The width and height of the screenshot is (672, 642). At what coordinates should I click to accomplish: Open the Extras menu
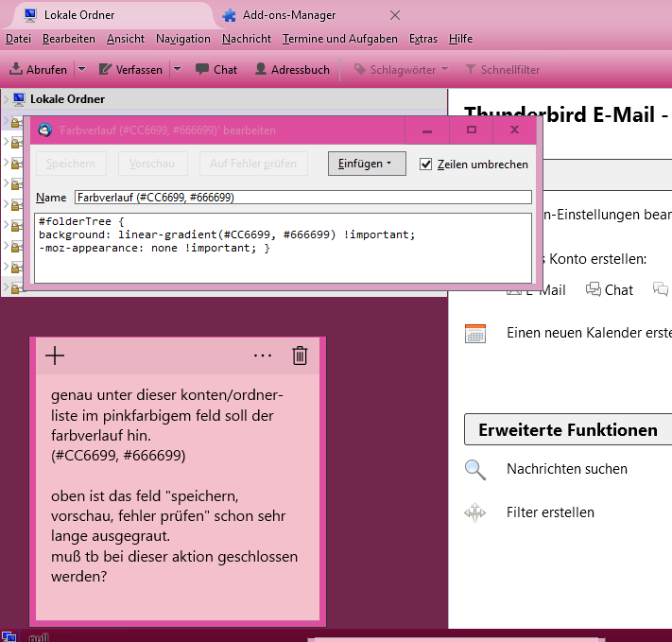click(x=423, y=39)
